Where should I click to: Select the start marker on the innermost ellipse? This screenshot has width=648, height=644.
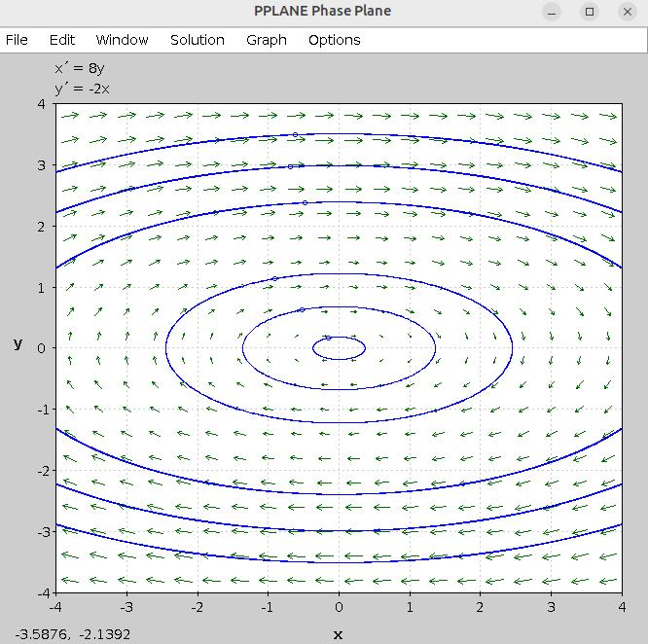pos(328,338)
